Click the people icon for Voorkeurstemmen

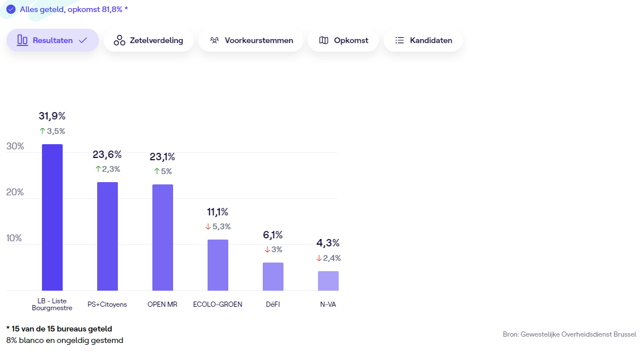pyautogui.click(x=214, y=40)
